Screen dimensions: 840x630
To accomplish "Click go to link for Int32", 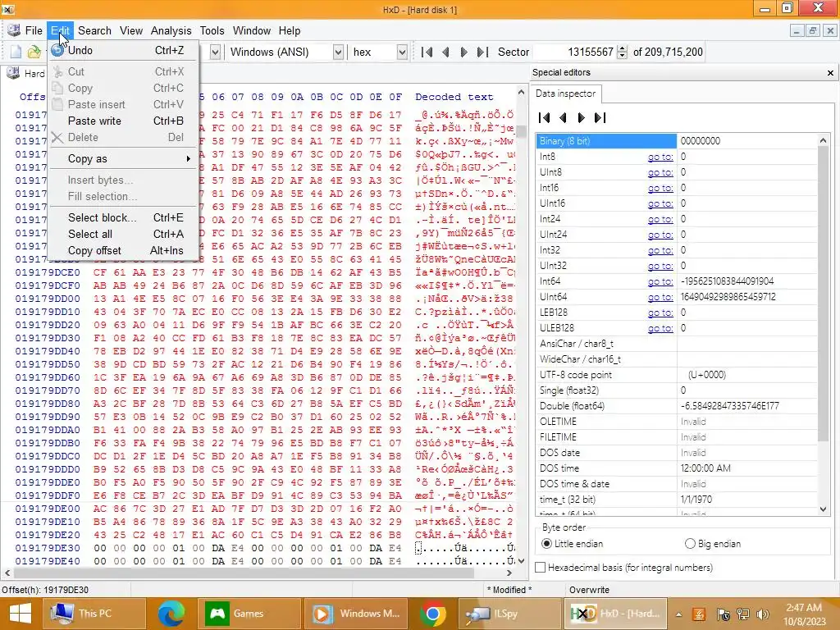I will [660, 250].
